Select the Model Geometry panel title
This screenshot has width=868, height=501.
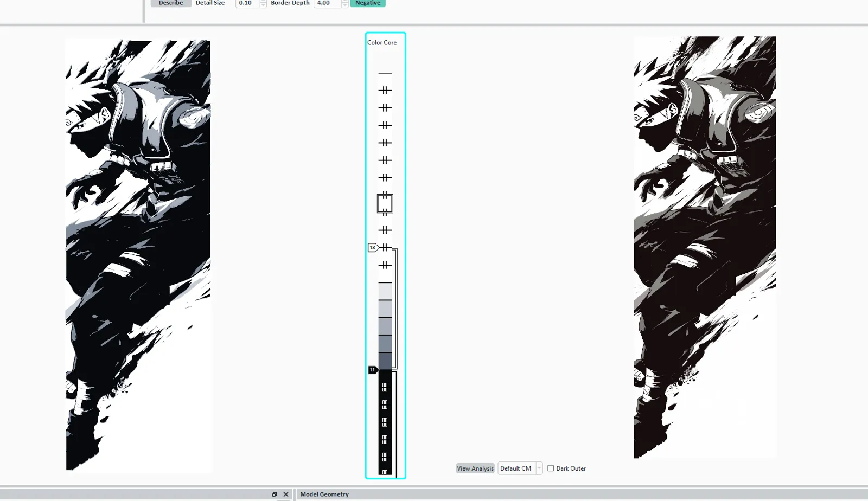324,494
